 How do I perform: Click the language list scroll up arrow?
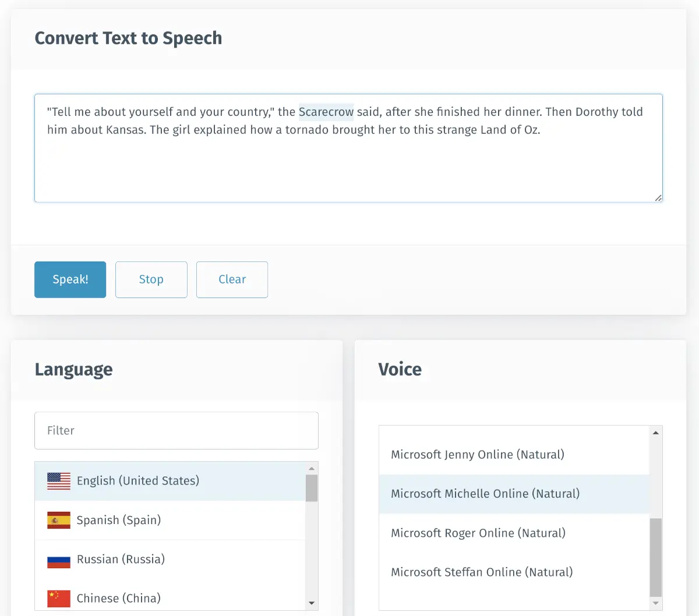pos(312,468)
